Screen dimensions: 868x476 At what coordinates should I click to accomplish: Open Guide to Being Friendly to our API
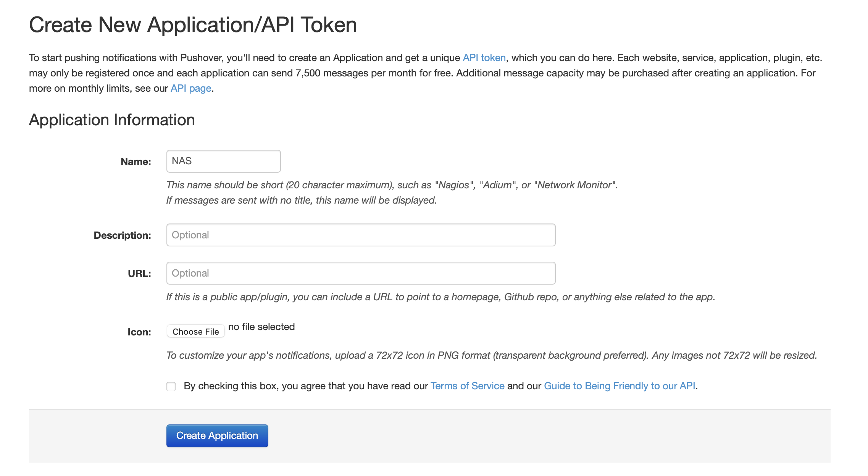(620, 386)
